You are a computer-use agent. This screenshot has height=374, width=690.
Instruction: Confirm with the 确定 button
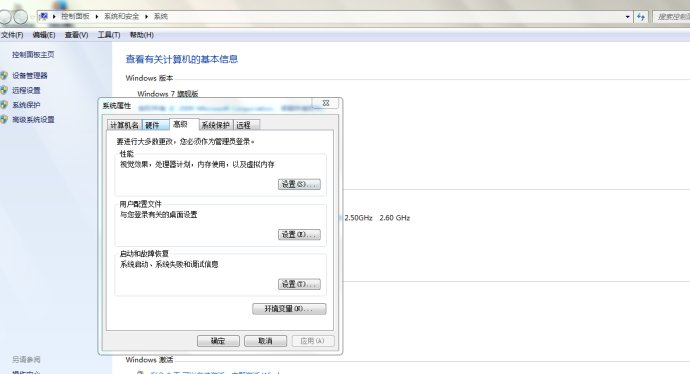(x=218, y=341)
